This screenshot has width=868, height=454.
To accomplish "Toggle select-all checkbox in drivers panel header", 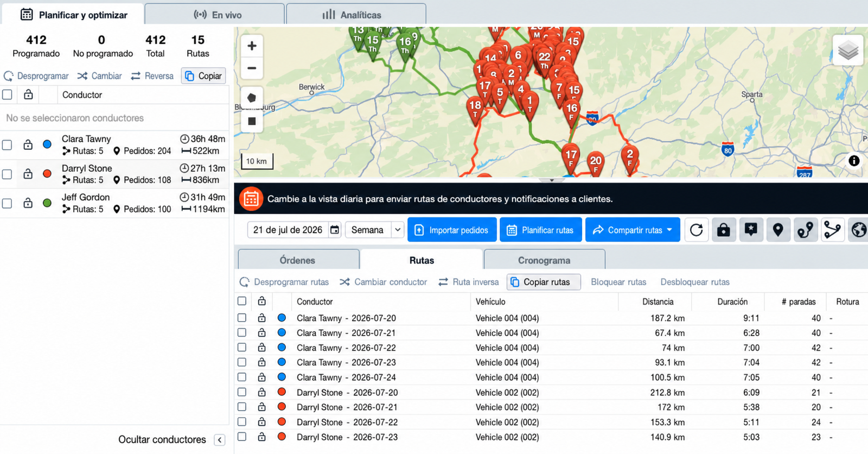I will pos(7,94).
